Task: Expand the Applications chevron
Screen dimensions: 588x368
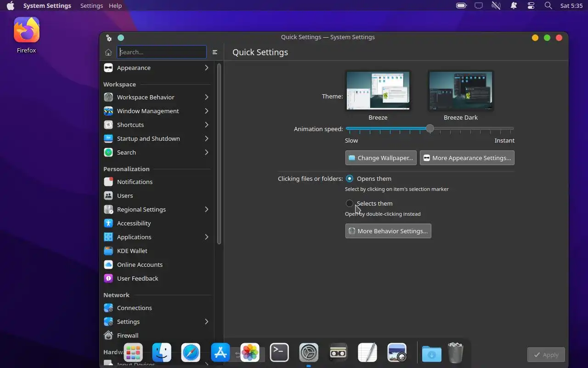Action: pos(207,237)
